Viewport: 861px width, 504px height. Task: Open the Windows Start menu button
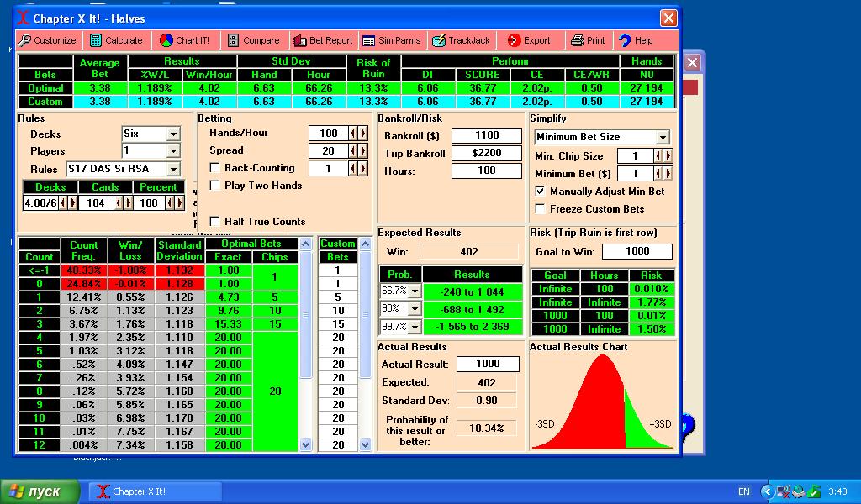[40, 491]
